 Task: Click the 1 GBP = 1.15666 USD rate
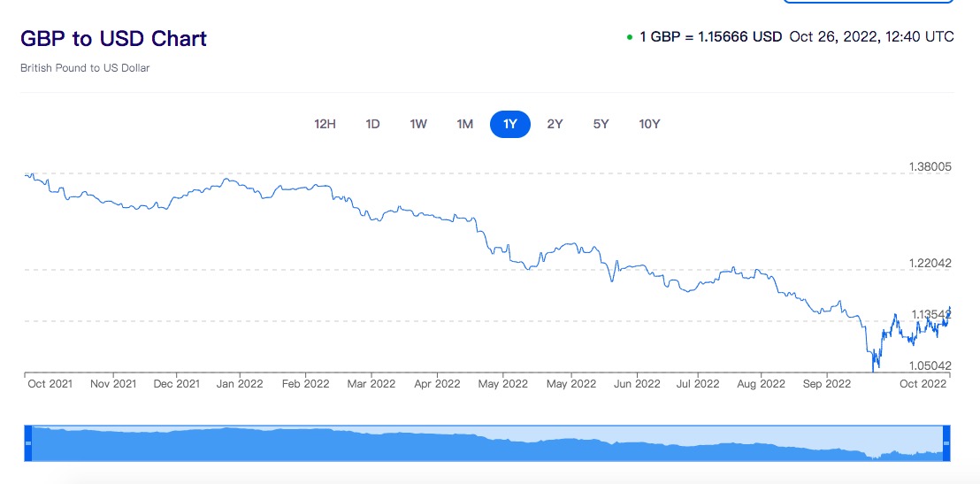[x=710, y=37]
